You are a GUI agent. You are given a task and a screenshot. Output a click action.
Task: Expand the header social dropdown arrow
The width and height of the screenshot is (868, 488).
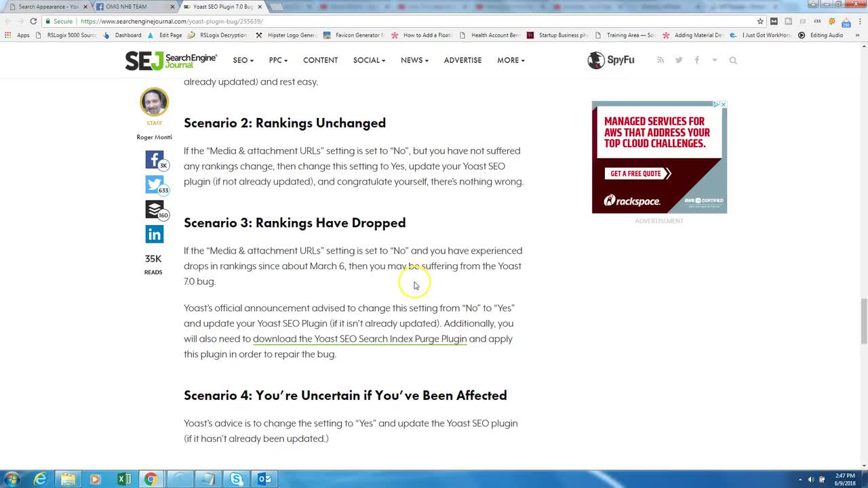[x=714, y=60]
